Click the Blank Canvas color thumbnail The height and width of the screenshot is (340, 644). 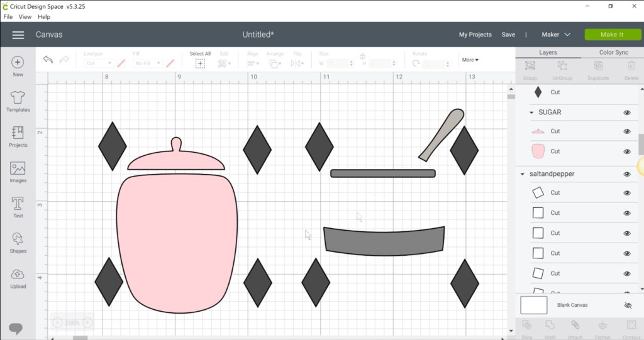tap(533, 305)
